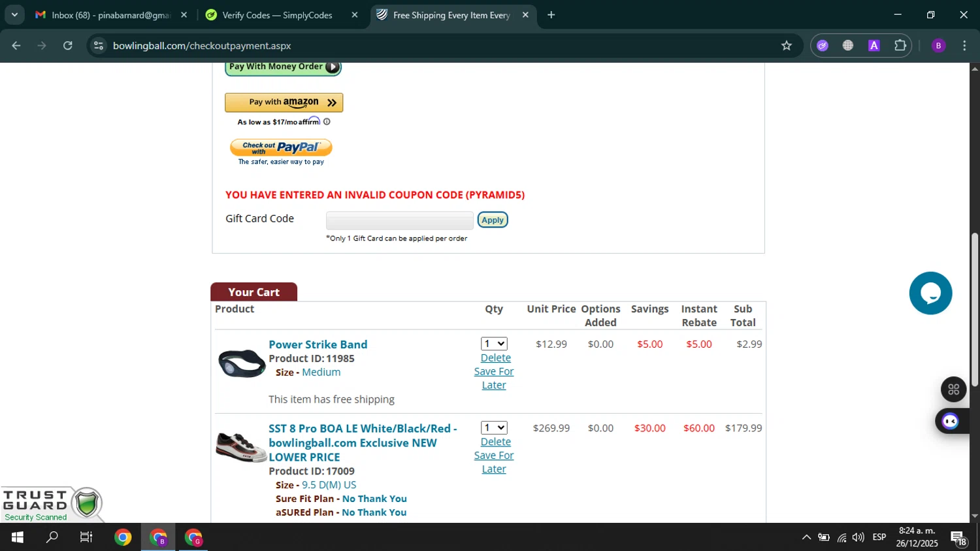View site information icon in address bar

pyautogui.click(x=99, y=46)
